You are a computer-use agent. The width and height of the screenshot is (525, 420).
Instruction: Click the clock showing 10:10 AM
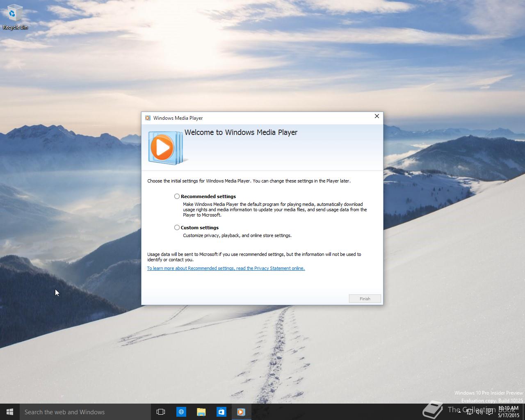(x=509, y=412)
